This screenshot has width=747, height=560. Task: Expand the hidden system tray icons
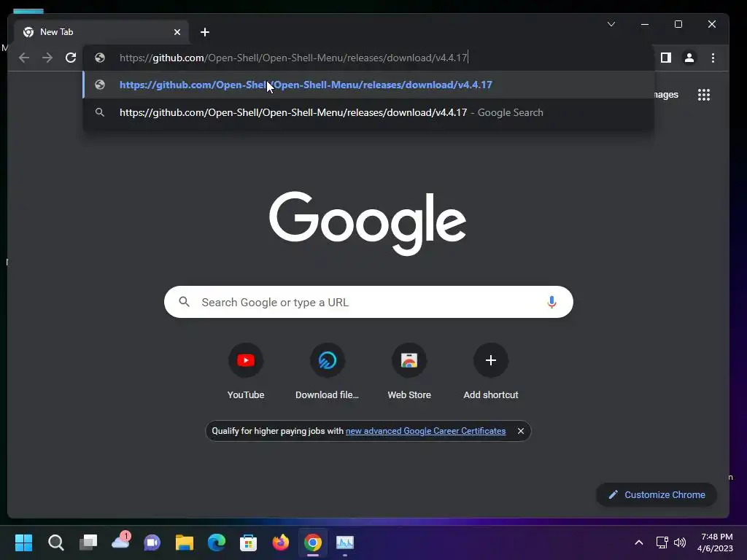coord(639,542)
